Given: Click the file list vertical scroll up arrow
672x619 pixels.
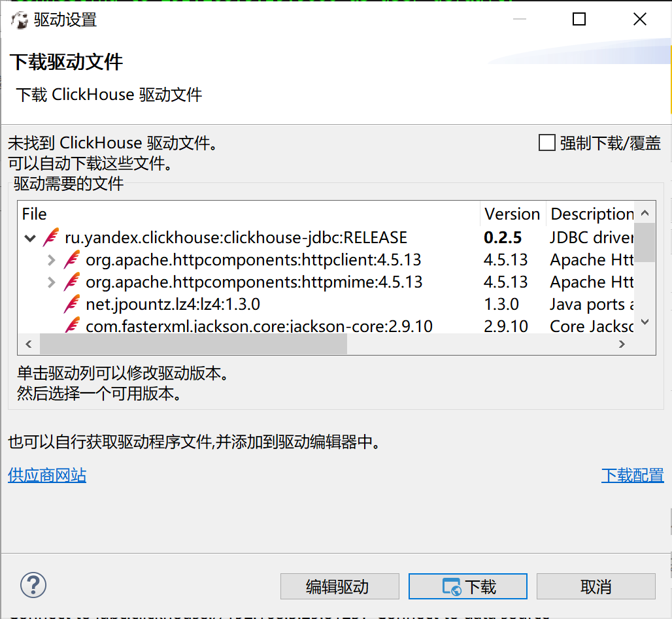Looking at the screenshot, I should tap(645, 212).
